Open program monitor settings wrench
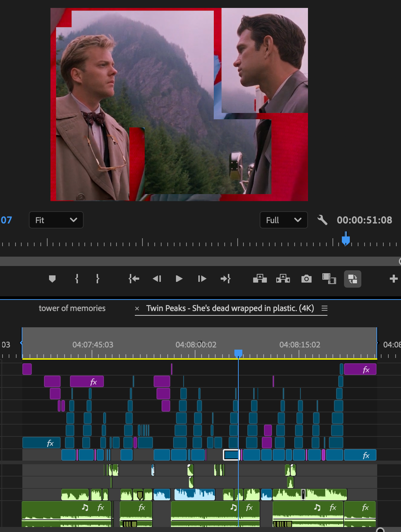401x532 pixels. pyautogui.click(x=322, y=220)
